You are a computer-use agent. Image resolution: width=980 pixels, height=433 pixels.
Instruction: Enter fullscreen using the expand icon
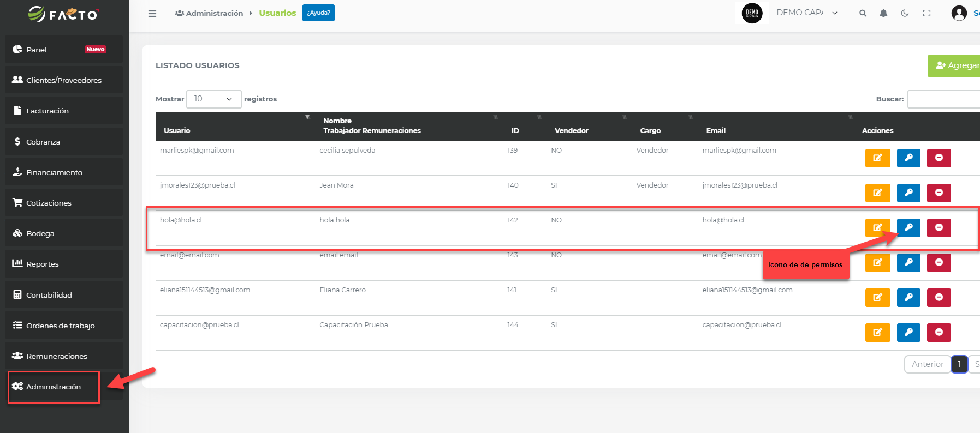coord(926,14)
